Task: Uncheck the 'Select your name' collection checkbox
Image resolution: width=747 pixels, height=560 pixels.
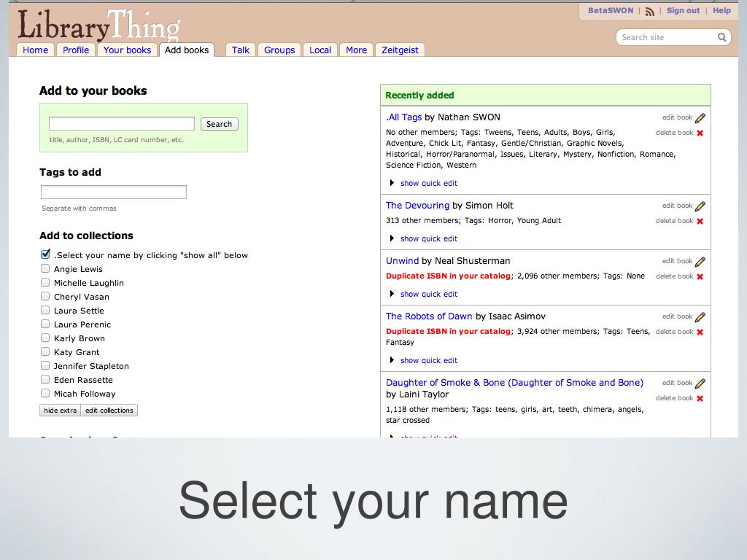Action: [x=45, y=254]
